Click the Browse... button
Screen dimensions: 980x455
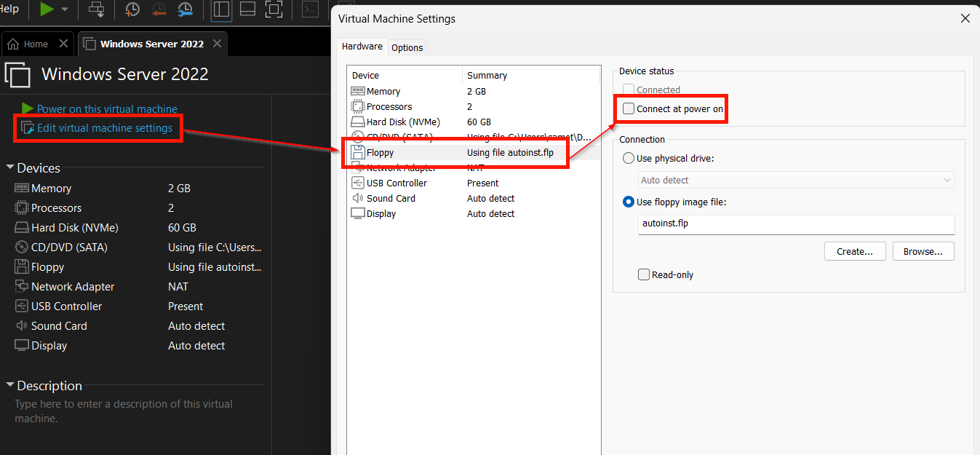point(923,251)
